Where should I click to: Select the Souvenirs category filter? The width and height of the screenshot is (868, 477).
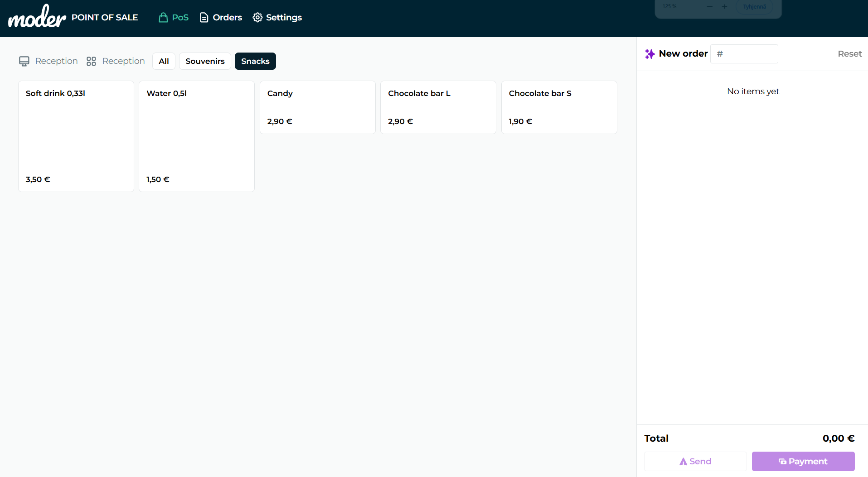[205, 61]
